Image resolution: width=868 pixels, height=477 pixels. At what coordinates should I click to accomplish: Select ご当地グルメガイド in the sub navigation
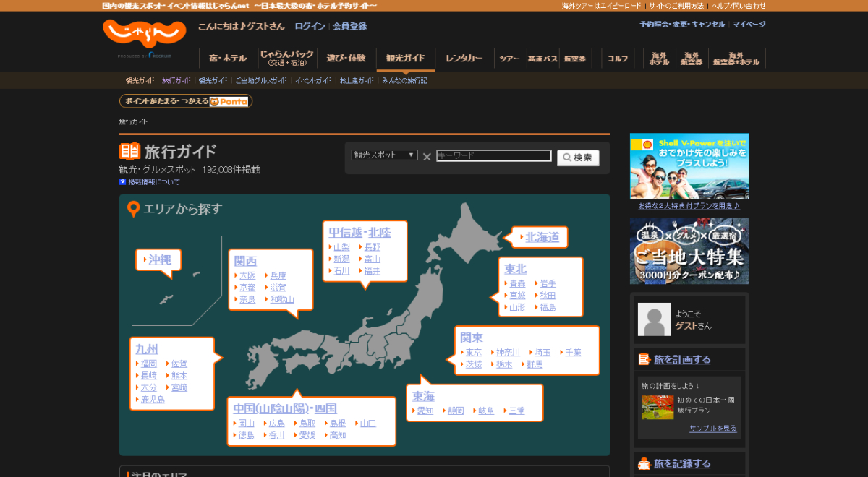pos(261,81)
